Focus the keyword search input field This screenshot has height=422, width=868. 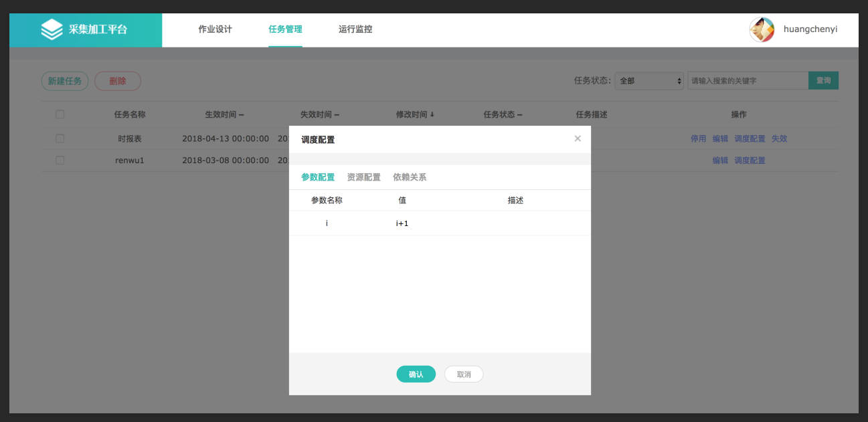click(x=747, y=81)
